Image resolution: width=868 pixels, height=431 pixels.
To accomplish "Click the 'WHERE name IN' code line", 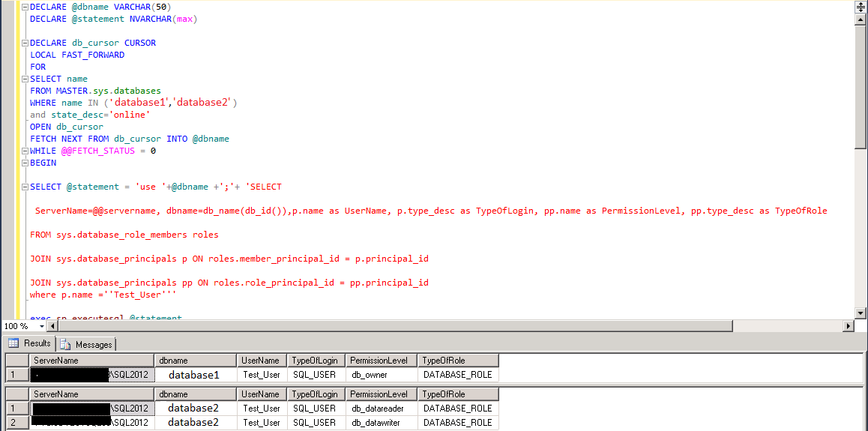I will (x=133, y=103).
